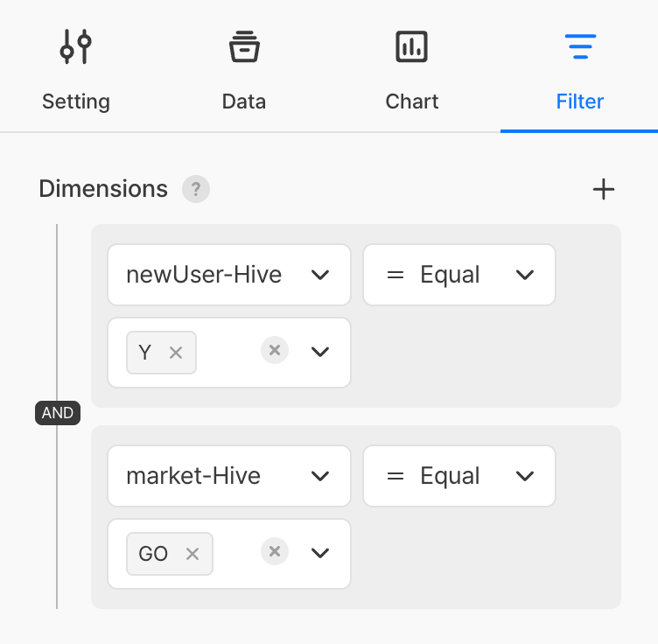The image size is (658, 644).
Task: Expand the value list chevron beside Y
Action: coord(320,352)
